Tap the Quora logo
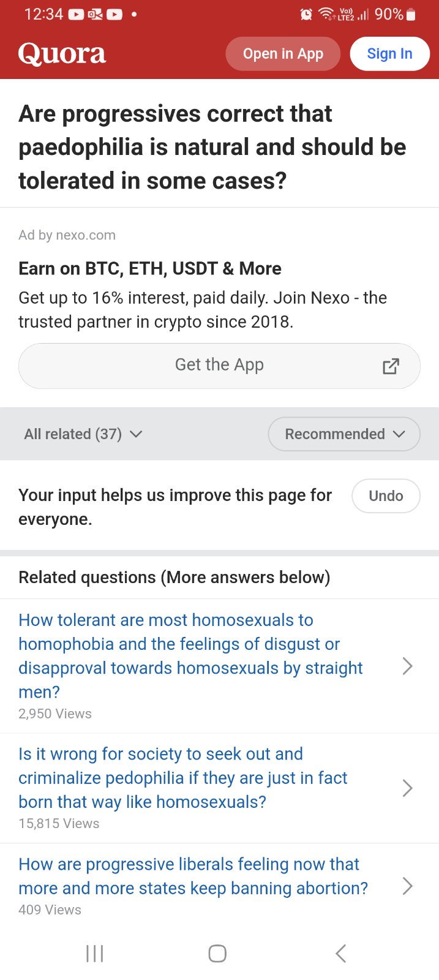This screenshot has width=439, height=980. coord(62,54)
